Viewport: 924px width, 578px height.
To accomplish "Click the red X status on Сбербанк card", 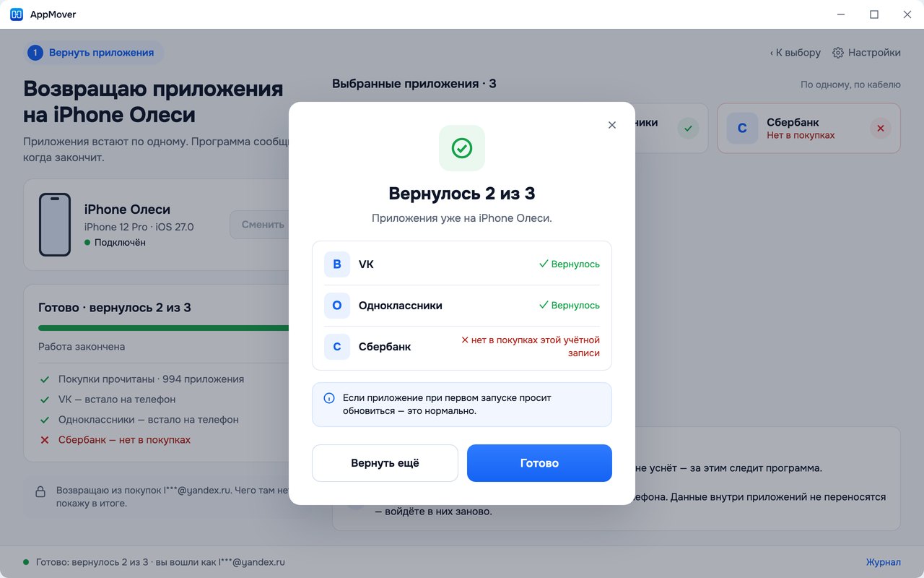I will click(880, 129).
